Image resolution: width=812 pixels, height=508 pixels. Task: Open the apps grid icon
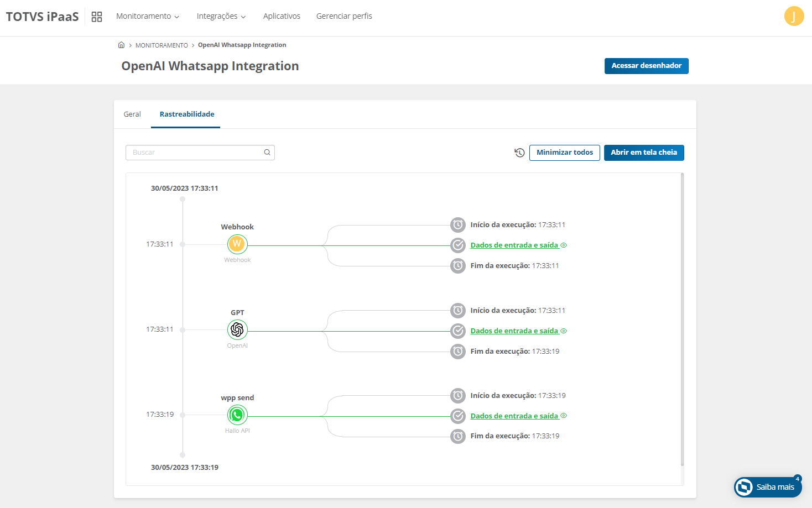pos(97,17)
